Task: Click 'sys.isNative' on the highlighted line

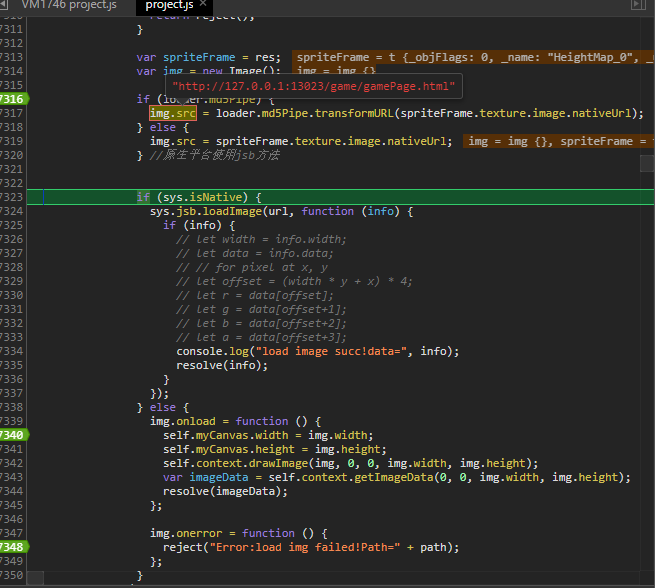Action: point(203,197)
